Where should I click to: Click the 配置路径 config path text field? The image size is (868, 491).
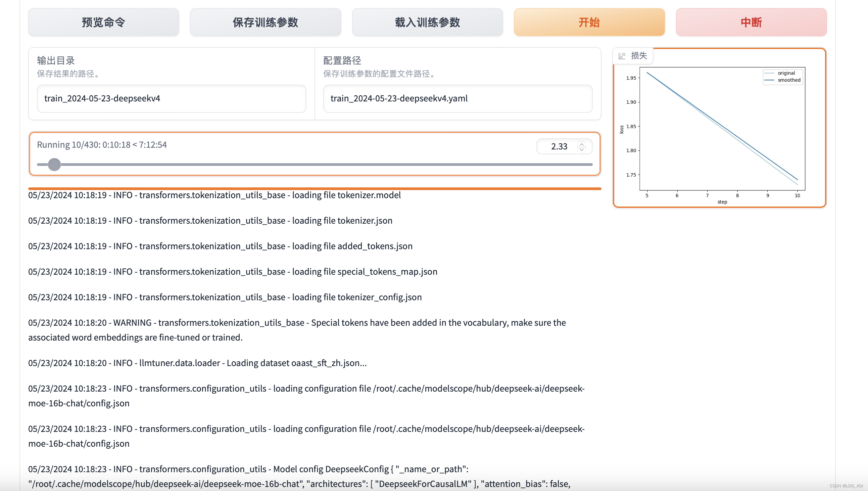[457, 98]
